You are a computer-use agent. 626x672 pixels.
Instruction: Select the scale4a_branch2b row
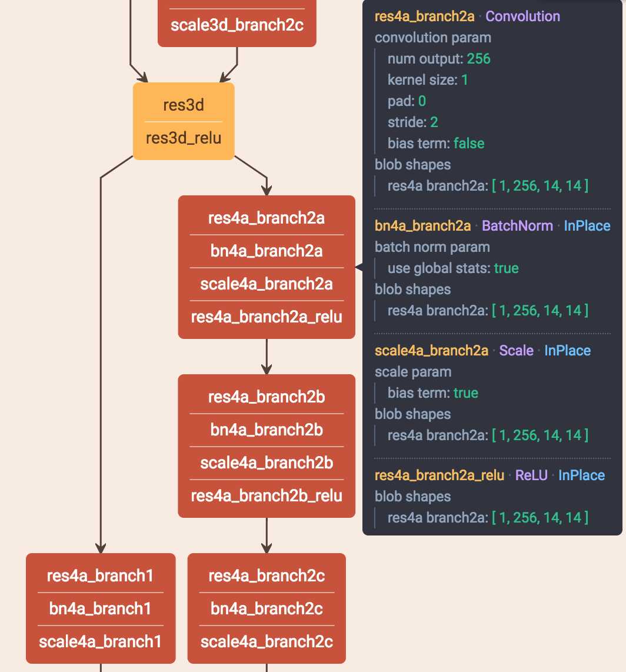tap(267, 463)
